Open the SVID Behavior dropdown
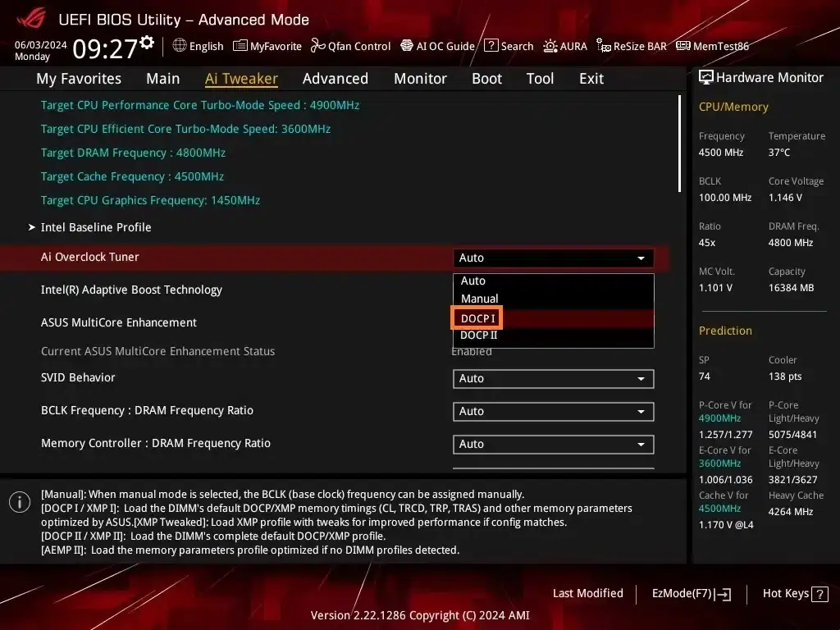 (x=553, y=379)
